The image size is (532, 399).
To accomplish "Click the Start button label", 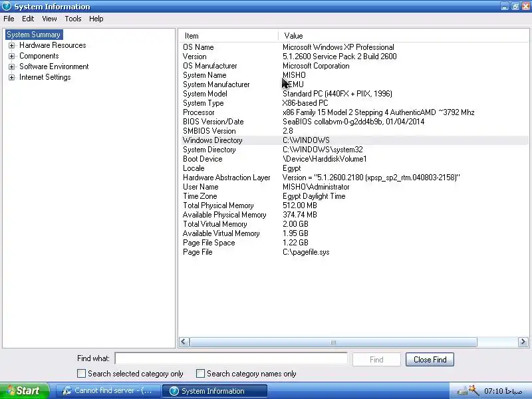I will [x=28, y=391].
